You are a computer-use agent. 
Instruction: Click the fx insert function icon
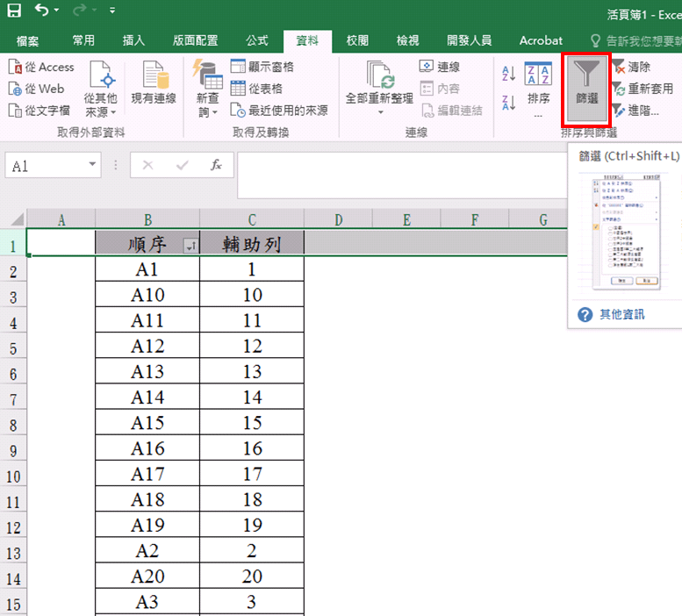pyautogui.click(x=216, y=165)
